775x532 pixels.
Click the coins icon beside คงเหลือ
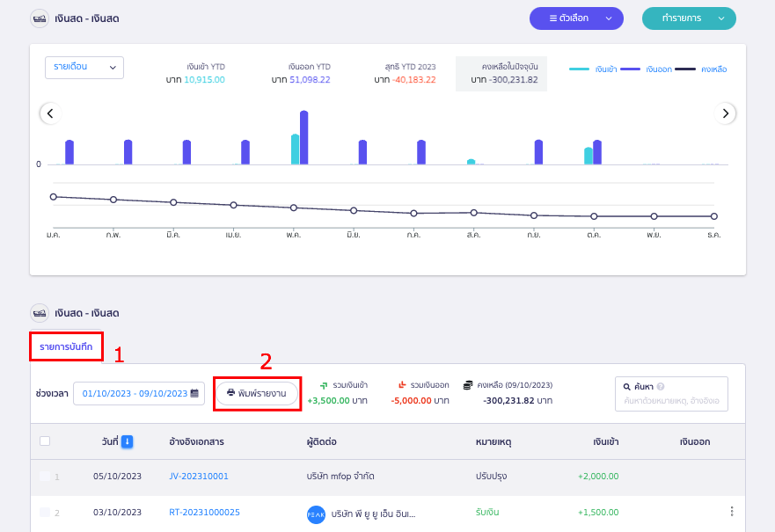(468, 385)
